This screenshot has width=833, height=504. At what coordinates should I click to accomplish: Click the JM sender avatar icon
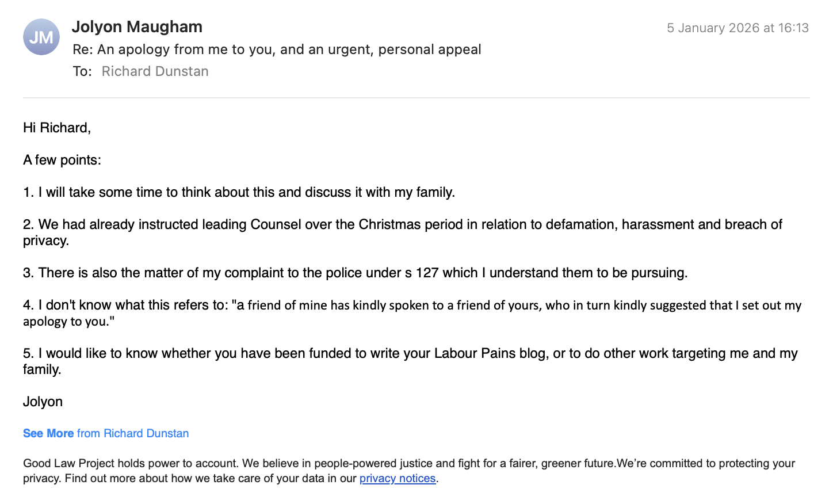pyautogui.click(x=41, y=37)
